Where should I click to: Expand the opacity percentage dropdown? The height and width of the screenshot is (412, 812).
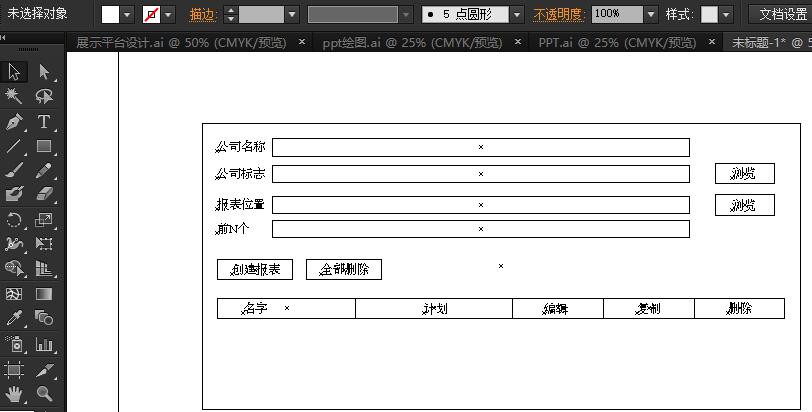pyautogui.click(x=651, y=14)
